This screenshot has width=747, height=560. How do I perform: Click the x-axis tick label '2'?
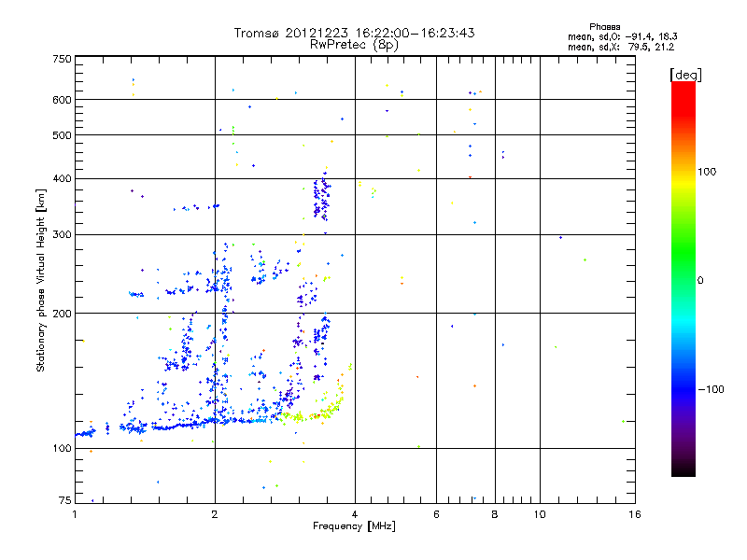[215, 514]
